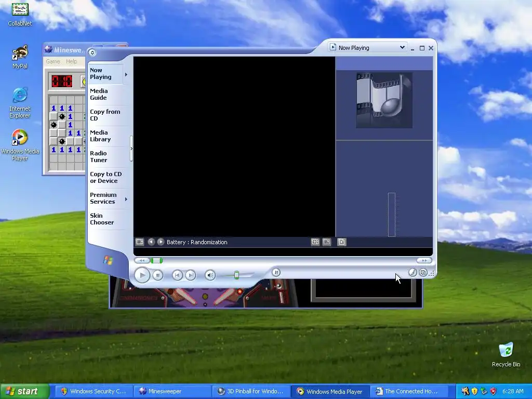Select previous visualization arrow
The width and height of the screenshot is (532, 399).
151,242
